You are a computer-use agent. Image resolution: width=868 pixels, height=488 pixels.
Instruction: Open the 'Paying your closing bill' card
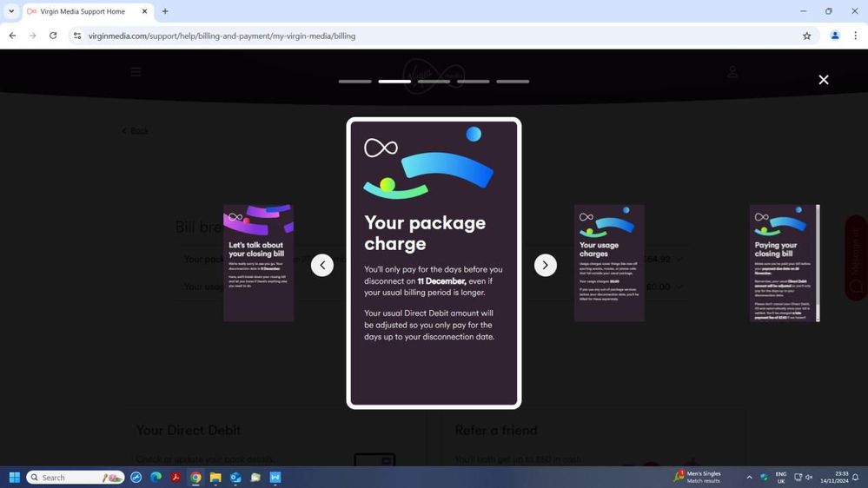[x=785, y=263]
